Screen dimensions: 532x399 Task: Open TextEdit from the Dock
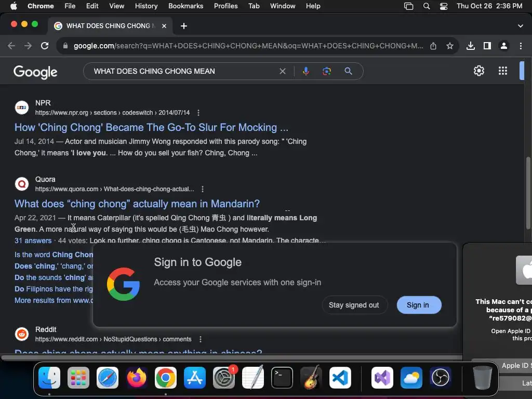253,378
